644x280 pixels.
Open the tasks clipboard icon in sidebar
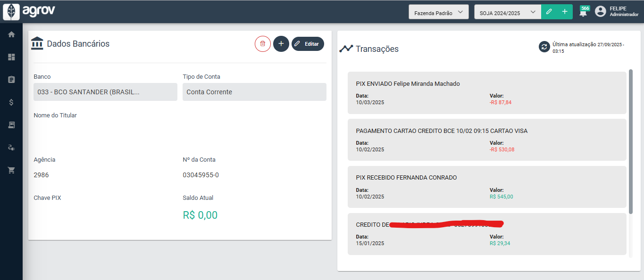11,79
